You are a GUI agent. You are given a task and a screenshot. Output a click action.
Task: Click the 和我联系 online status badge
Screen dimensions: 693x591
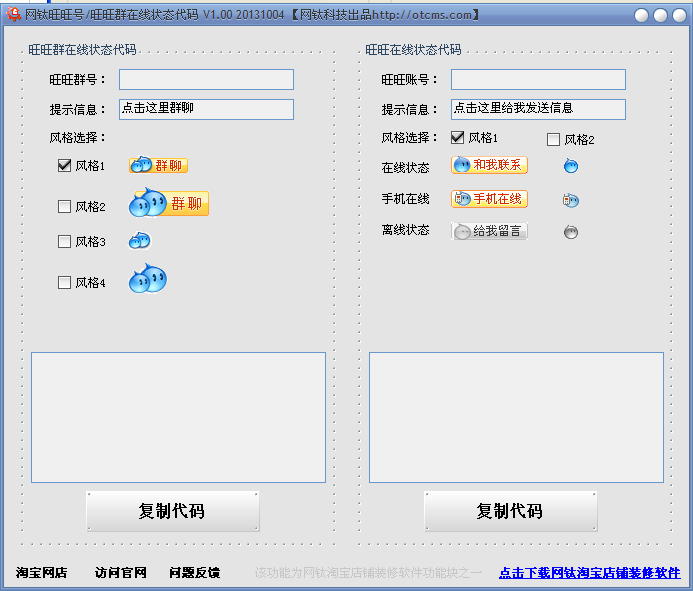click(x=489, y=165)
